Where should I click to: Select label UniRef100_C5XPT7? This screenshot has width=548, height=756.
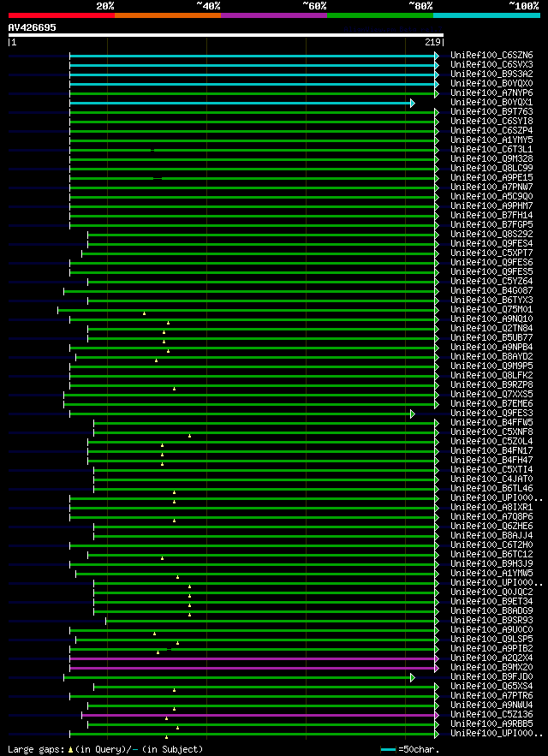pos(491,253)
